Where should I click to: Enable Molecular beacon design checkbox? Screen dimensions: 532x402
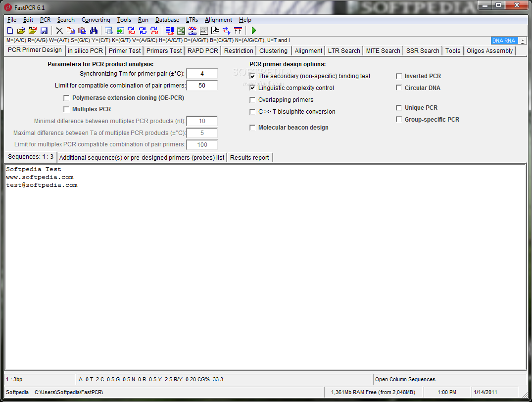[x=252, y=128]
